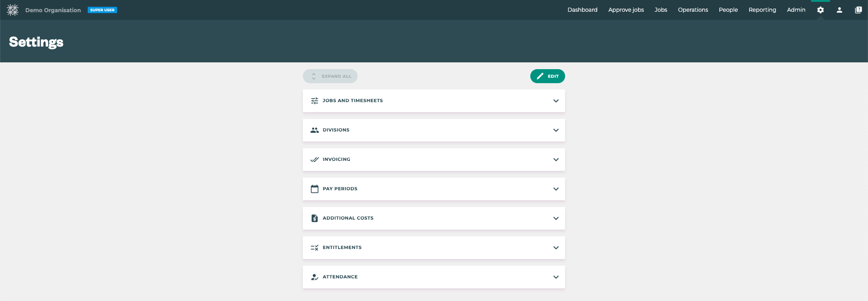Open the Reporting menu
The width and height of the screenshot is (868, 301).
pyautogui.click(x=762, y=10)
